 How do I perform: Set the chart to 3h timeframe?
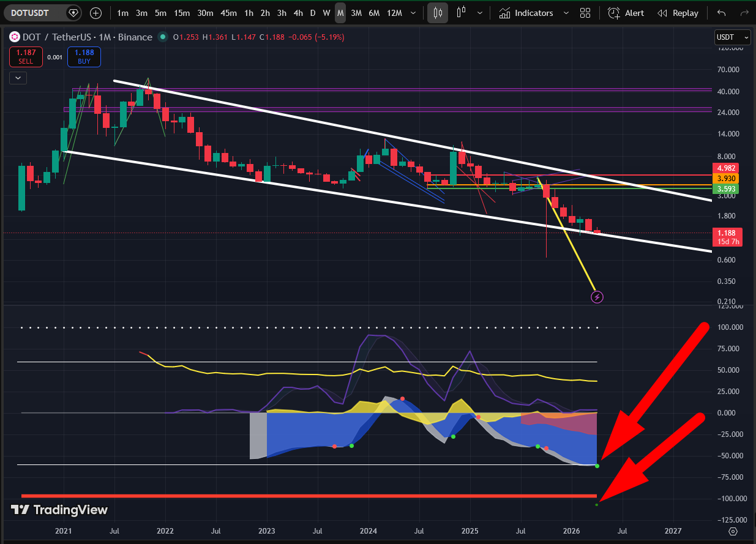[x=282, y=13]
